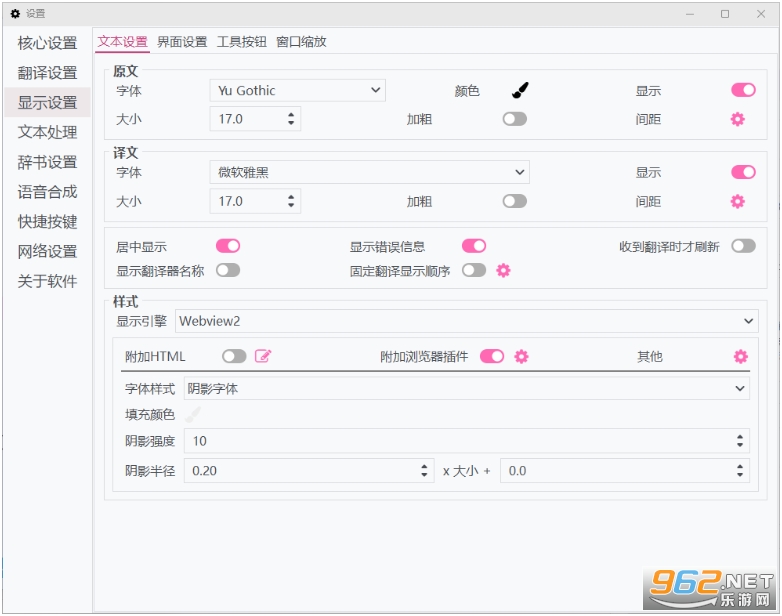Expand the 显示引擎 Webview2 dropdown
782x616 pixels.
click(467, 321)
